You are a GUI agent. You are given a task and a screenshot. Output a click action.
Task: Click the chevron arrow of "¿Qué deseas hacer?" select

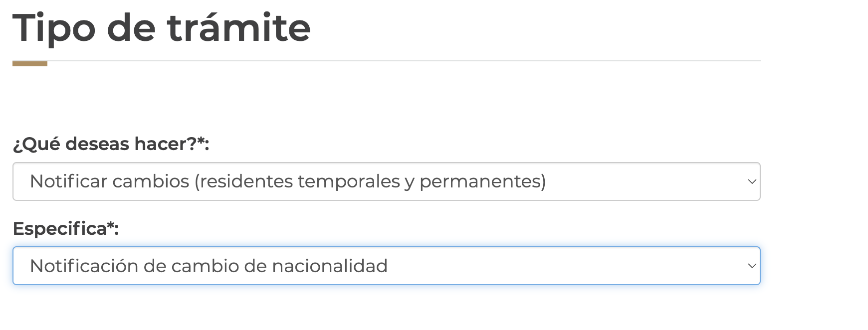pos(752,182)
